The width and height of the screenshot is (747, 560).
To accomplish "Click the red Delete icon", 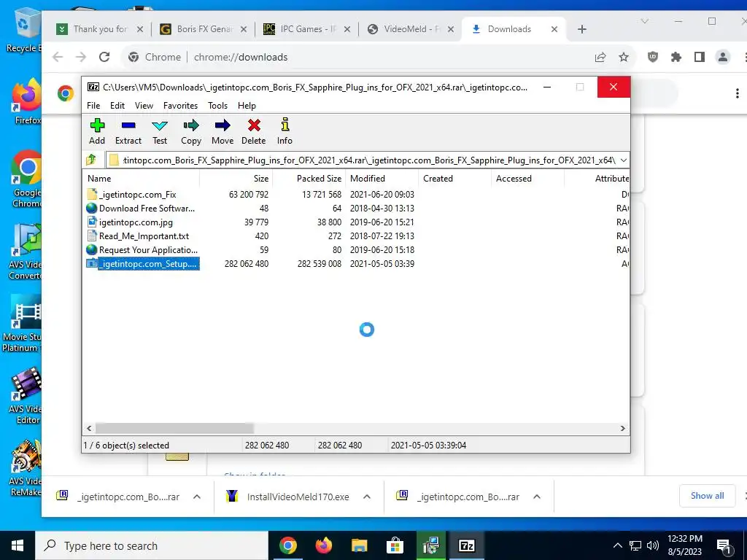I will click(x=254, y=125).
